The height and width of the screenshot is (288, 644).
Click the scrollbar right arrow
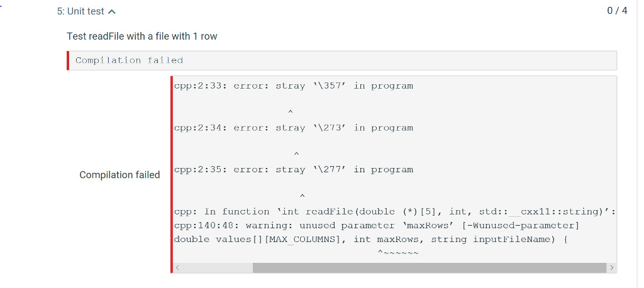pos(611,268)
